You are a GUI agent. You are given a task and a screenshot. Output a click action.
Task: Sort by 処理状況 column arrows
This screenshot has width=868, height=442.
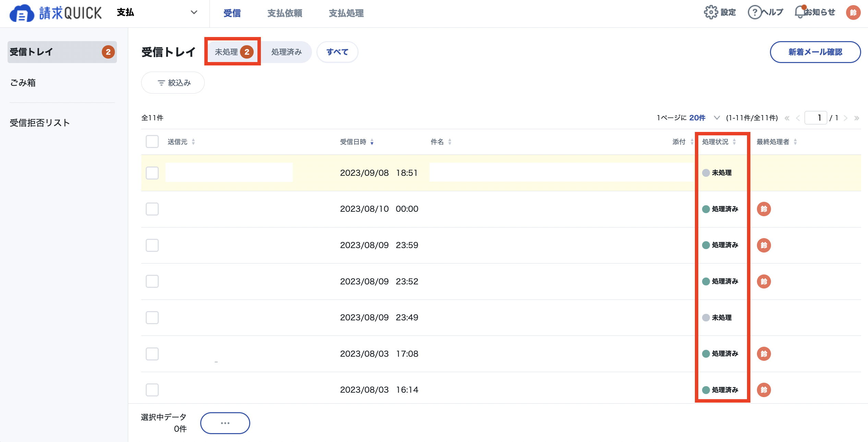734,142
